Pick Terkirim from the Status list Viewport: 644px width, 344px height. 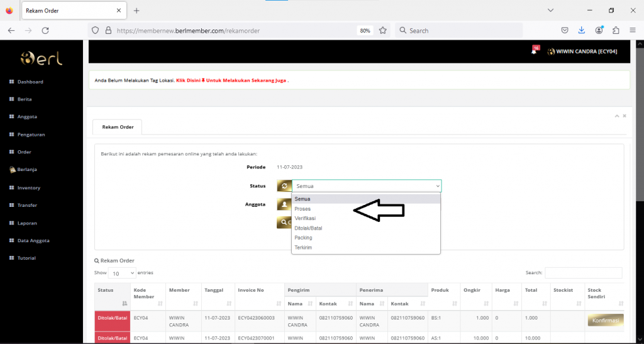click(x=304, y=248)
